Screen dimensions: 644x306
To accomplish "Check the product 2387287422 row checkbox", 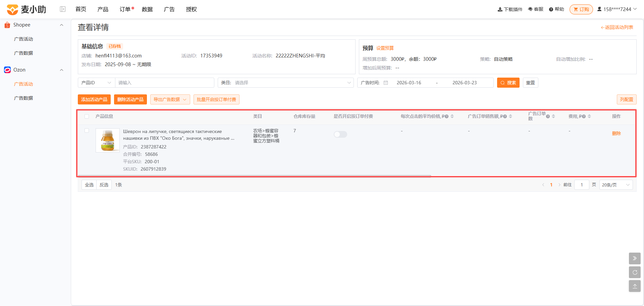I will (x=87, y=130).
